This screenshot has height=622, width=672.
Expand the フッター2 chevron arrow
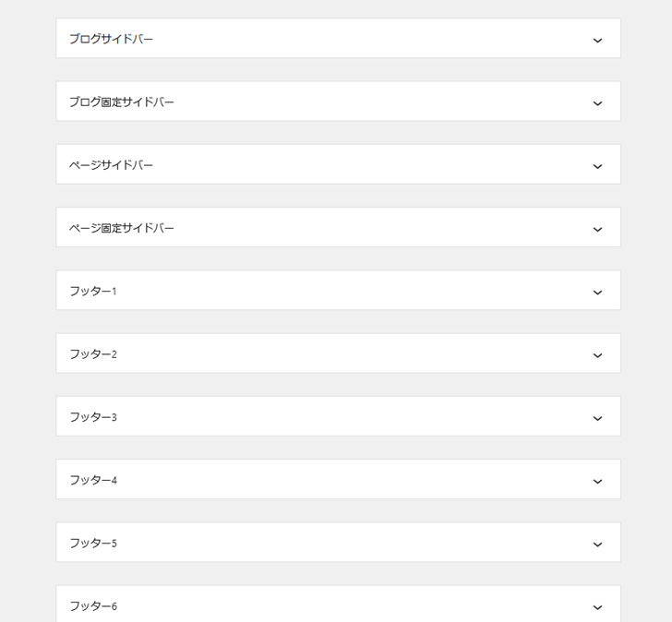(x=597, y=355)
